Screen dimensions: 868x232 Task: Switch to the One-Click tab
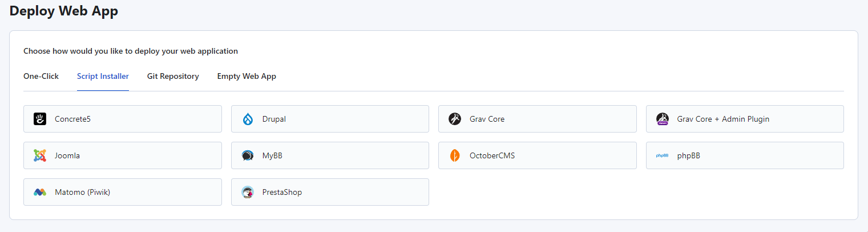[x=41, y=76]
